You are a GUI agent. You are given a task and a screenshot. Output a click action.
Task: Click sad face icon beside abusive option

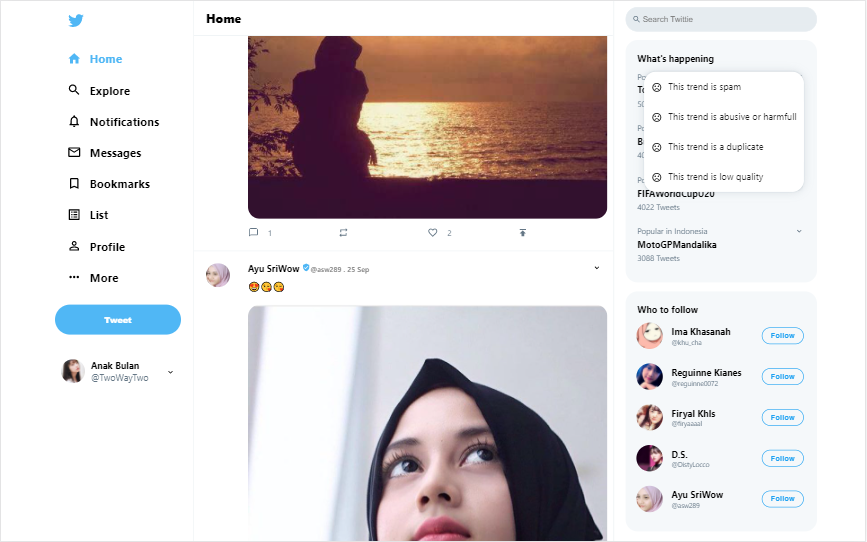point(657,117)
